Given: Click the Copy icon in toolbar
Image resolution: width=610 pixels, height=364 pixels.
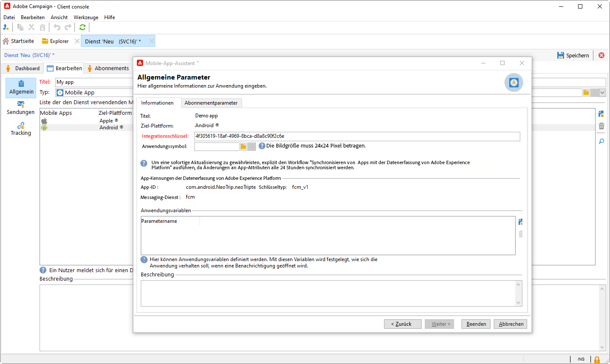Looking at the screenshot, I should 20,27.
